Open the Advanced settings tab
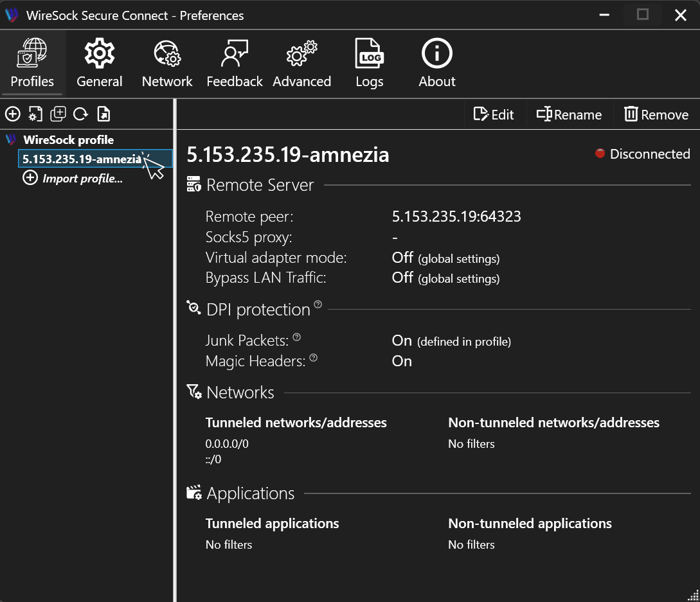The image size is (700, 602). pyautogui.click(x=301, y=62)
